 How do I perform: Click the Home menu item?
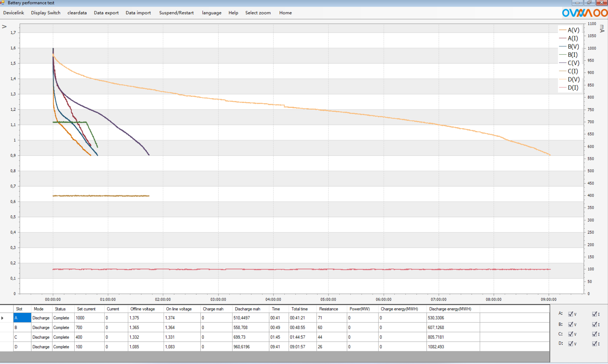click(x=285, y=13)
